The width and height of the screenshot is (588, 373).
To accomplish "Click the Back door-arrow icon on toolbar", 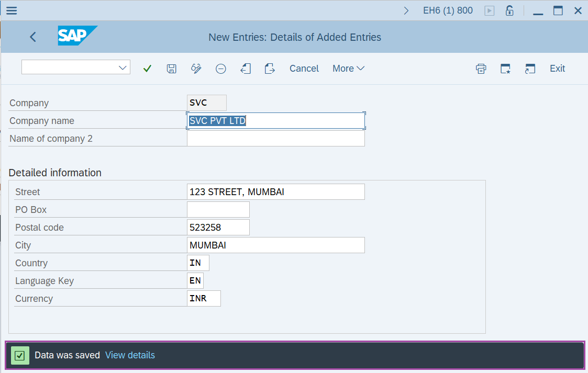I will click(246, 68).
